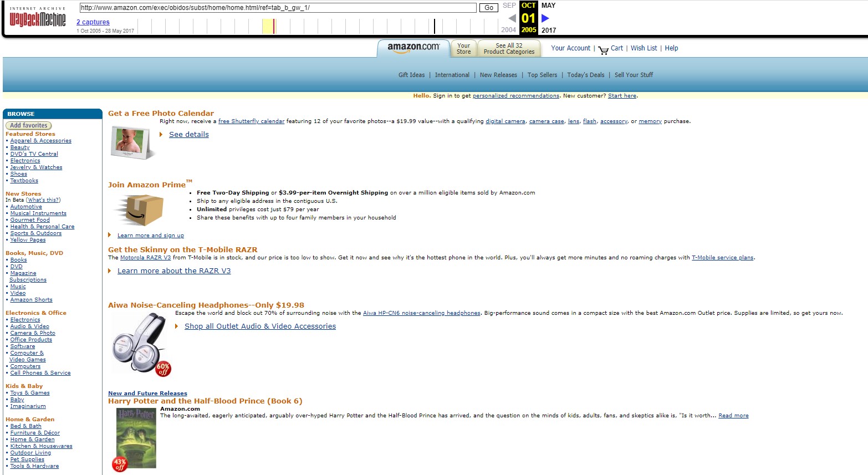The width and height of the screenshot is (868, 475).
Task: Open Tools & Hardware link
Action: (x=34, y=466)
